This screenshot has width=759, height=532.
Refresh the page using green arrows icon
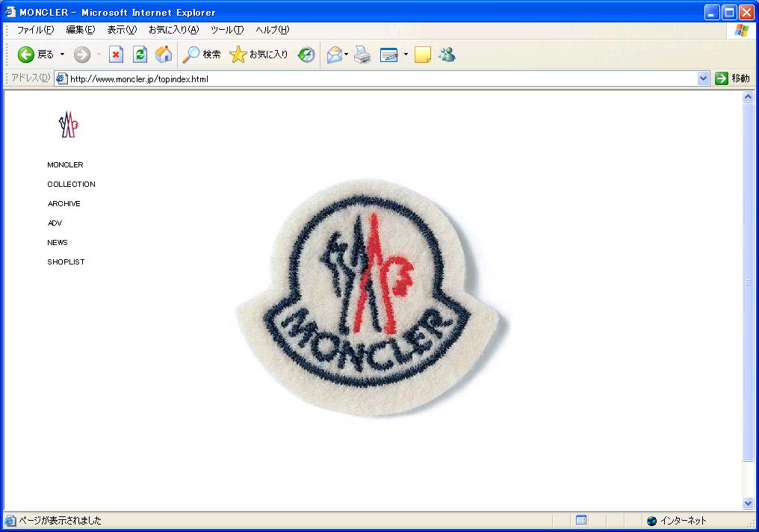(140, 55)
